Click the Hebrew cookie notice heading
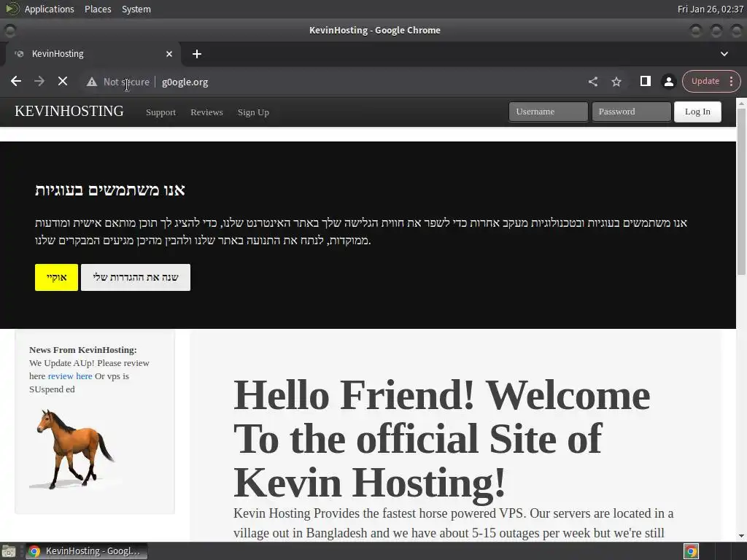The image size is (747, 560). [x=110, y=190]
